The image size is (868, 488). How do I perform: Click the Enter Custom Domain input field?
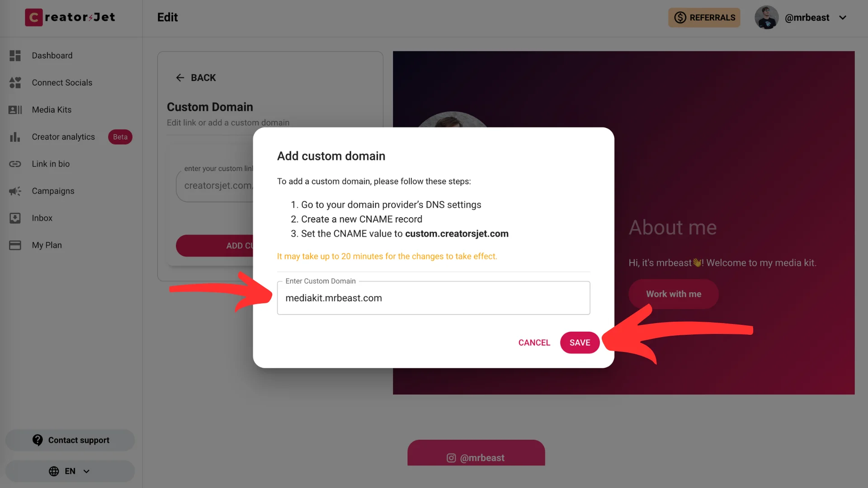pyautogui.click(x=434, y=297)
